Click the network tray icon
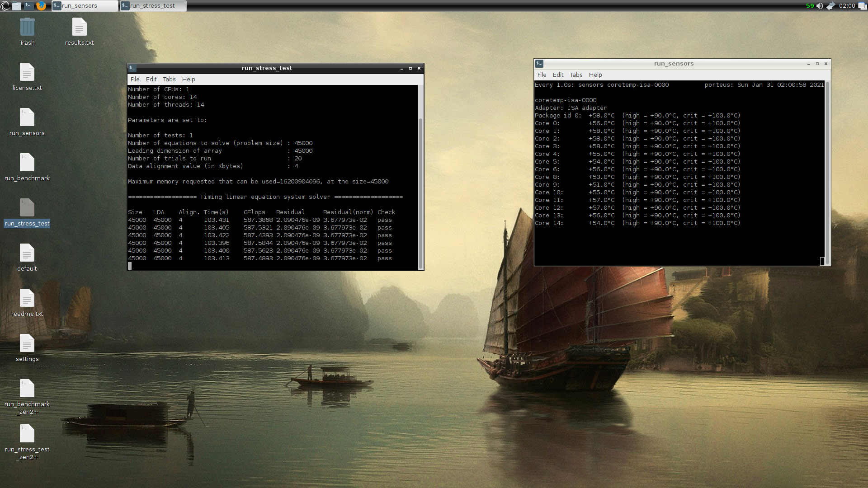868x488 pixels. pyautogui.click(x=831, y=6)
